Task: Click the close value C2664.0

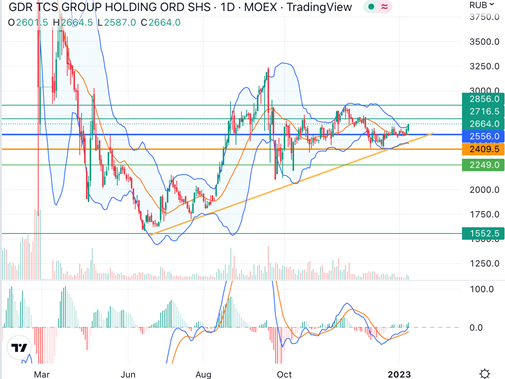Action: pos(161,23)
